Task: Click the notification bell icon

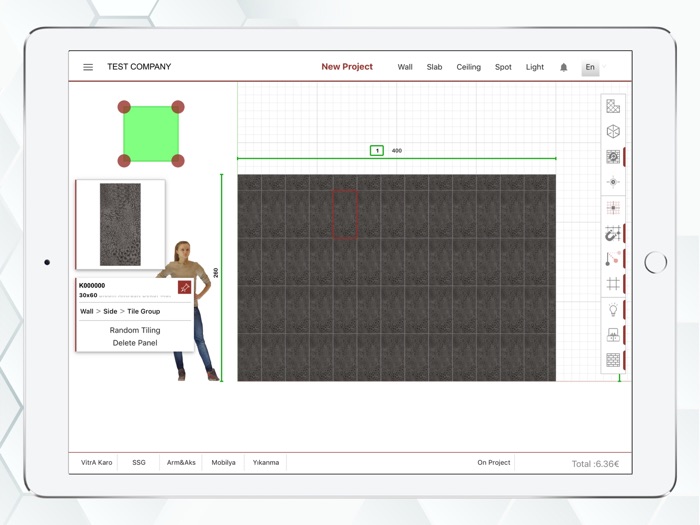Action: pyautogui.click(x=563, y=67)
